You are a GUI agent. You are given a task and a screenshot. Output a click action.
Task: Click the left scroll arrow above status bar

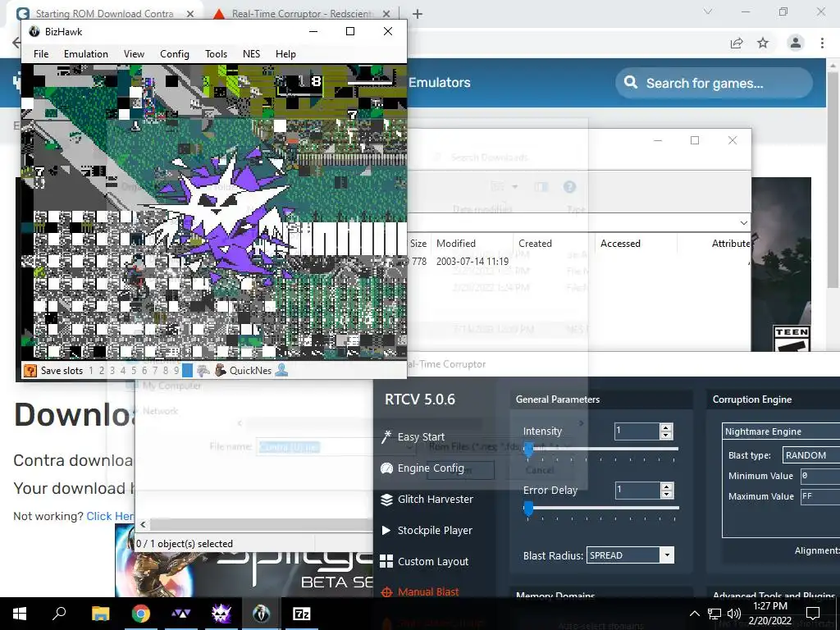(x=143, y=524)
